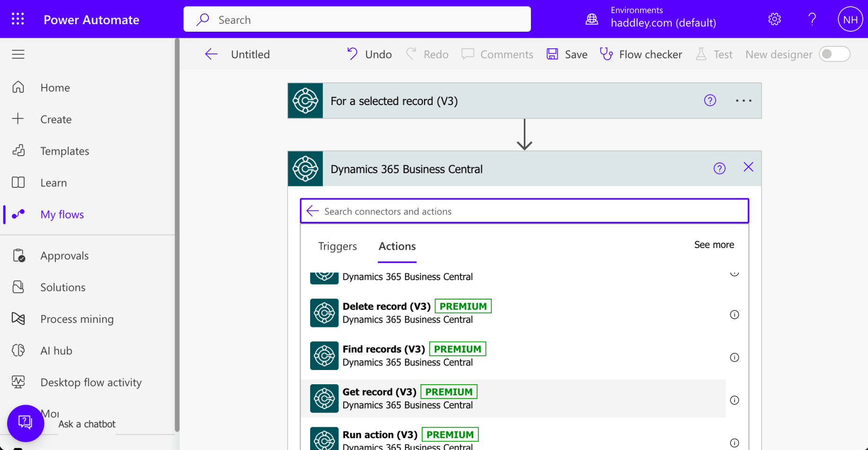
Task: Select the Actions tab
Action: (x=397, y=246)
